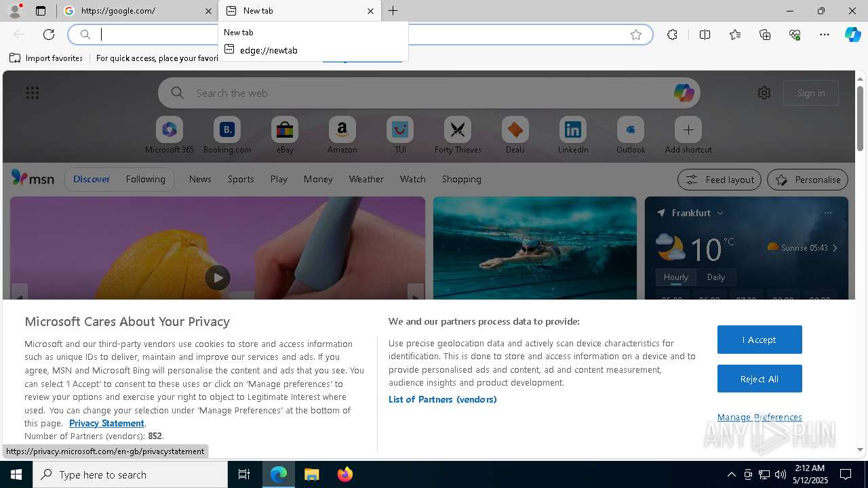
Task: Open the Sports menu item
Action: coord(241,179)
